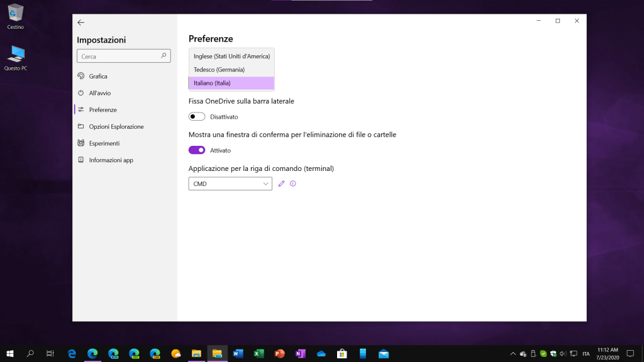The height and width of the screenshot is (362, 644).
Task: Open Microsoft Word from the taskbar
Action: (238, 354)
